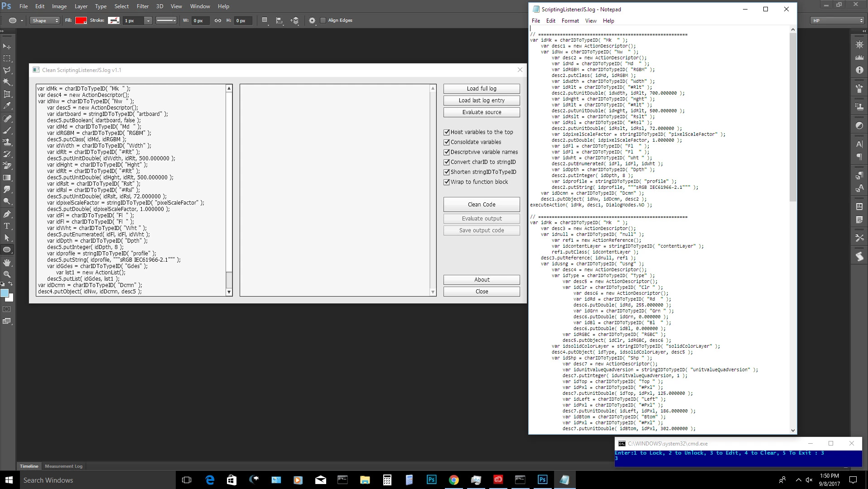Select the Path Selection tool
The image size is (868, 489).
click(x=7, y=238)
